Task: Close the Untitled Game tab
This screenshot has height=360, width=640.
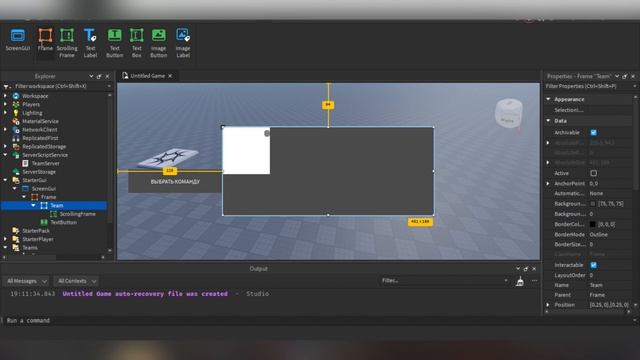Action: tap(170, 76)
